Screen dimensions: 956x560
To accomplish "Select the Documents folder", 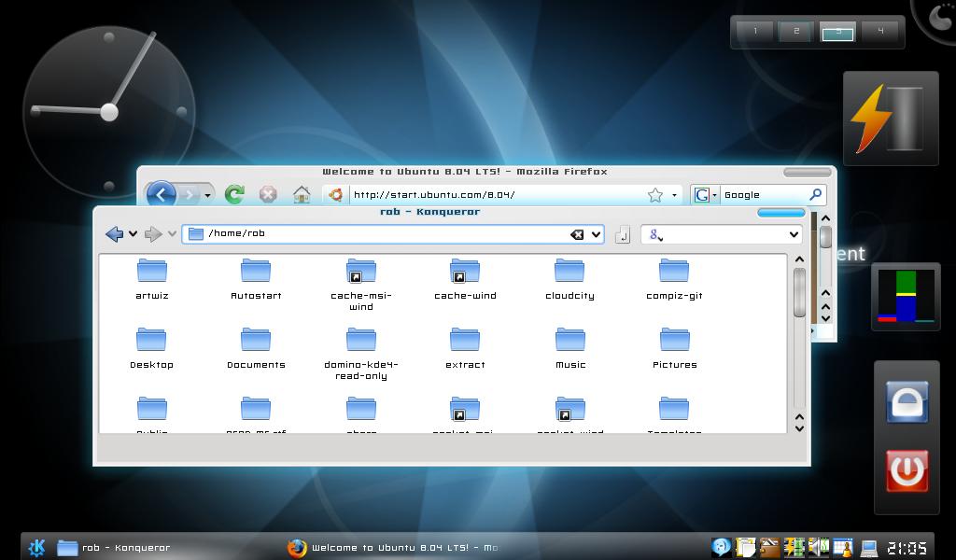I will click(256, 348).
